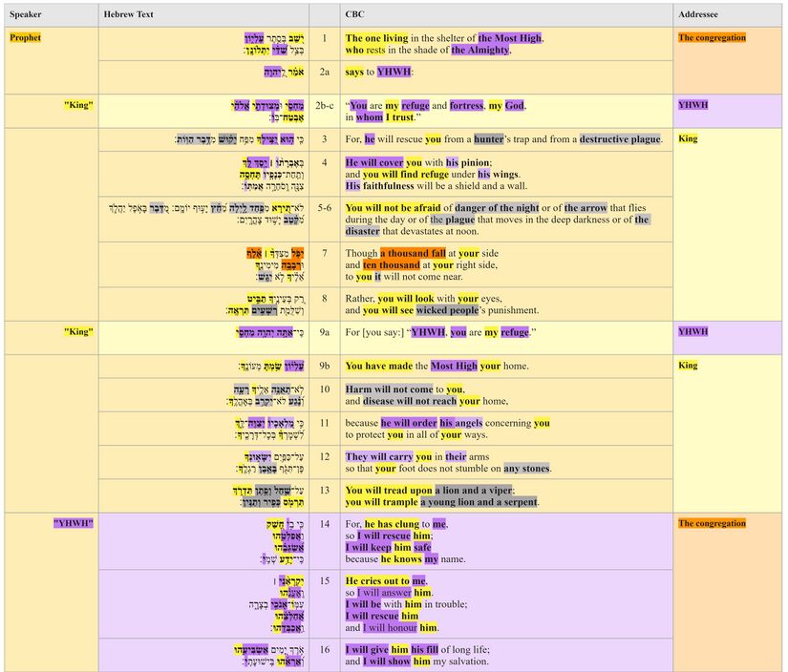Select the Prophet speaker label
Image resolution: width=788 pixels, height=672 pixels.
(x=25, y=37)
